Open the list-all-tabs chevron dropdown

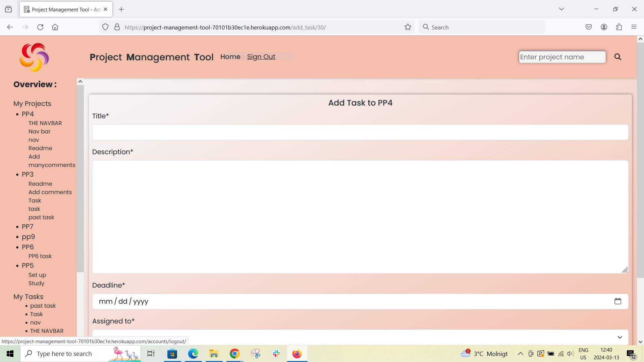click(561, 9)
